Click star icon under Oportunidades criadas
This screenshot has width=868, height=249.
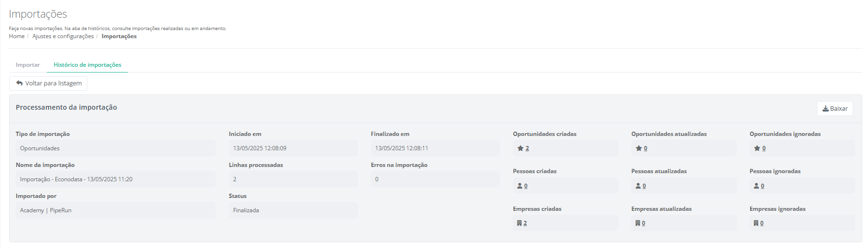click(x=520, y=148)
